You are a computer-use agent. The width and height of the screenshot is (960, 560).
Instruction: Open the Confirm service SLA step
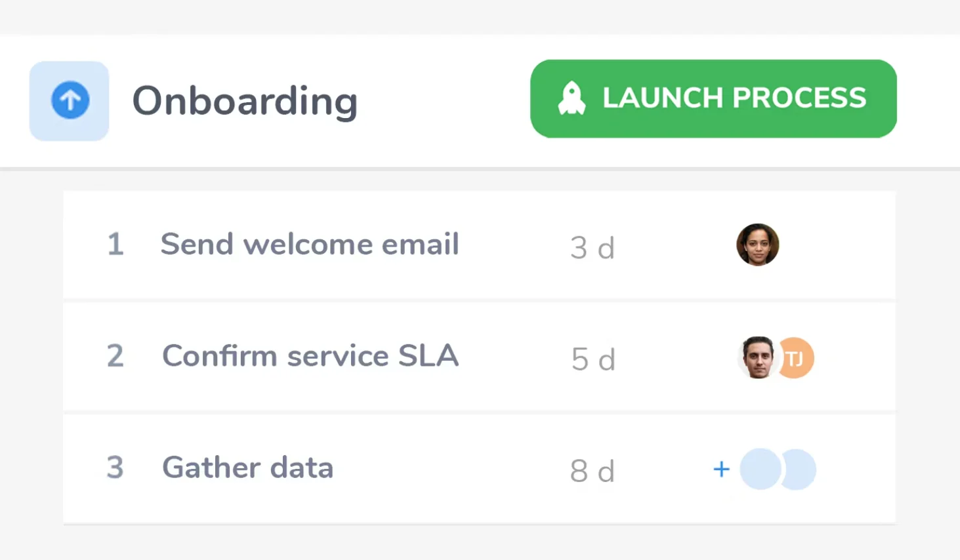(310, 356)
